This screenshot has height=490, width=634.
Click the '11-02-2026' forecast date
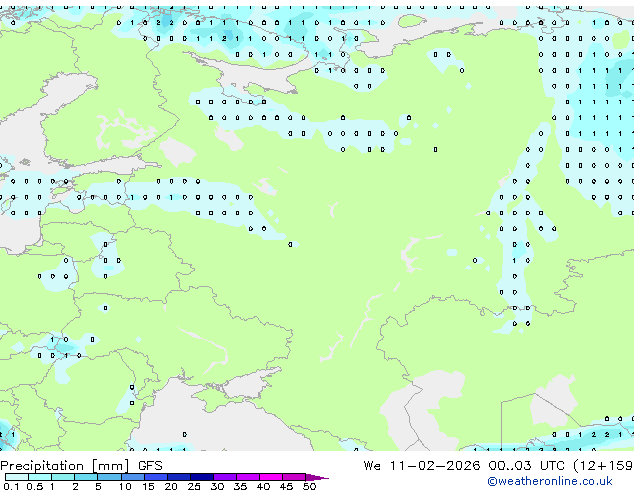[x=435, y=466]
